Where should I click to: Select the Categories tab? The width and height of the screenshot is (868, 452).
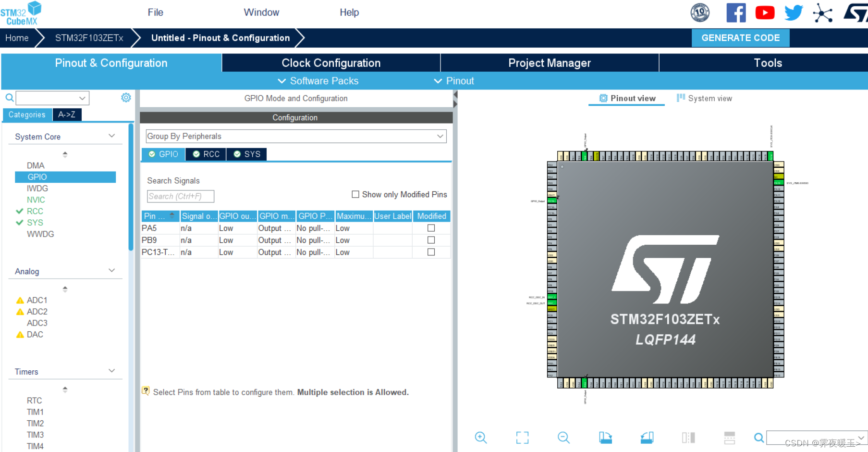tap(27, 114)
